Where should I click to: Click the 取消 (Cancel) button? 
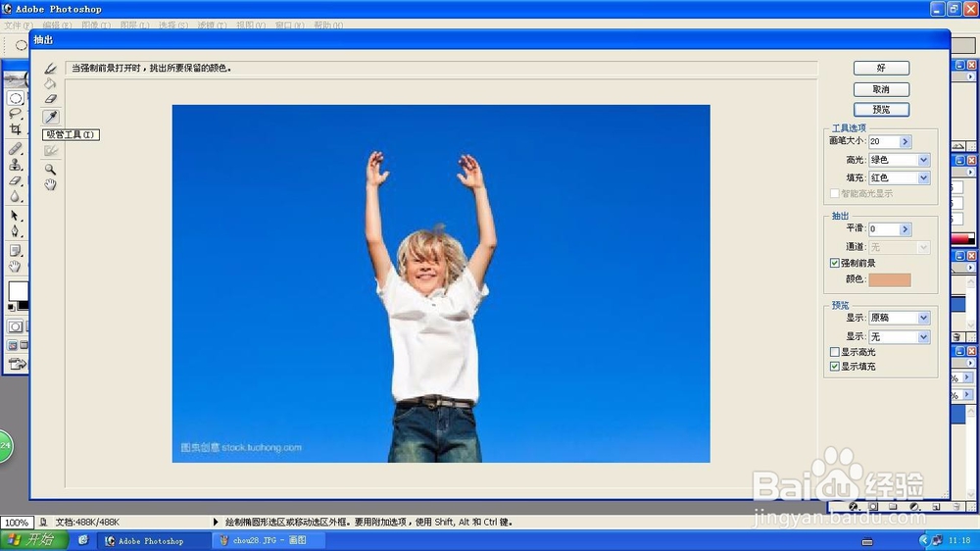(x=881, y=89)
